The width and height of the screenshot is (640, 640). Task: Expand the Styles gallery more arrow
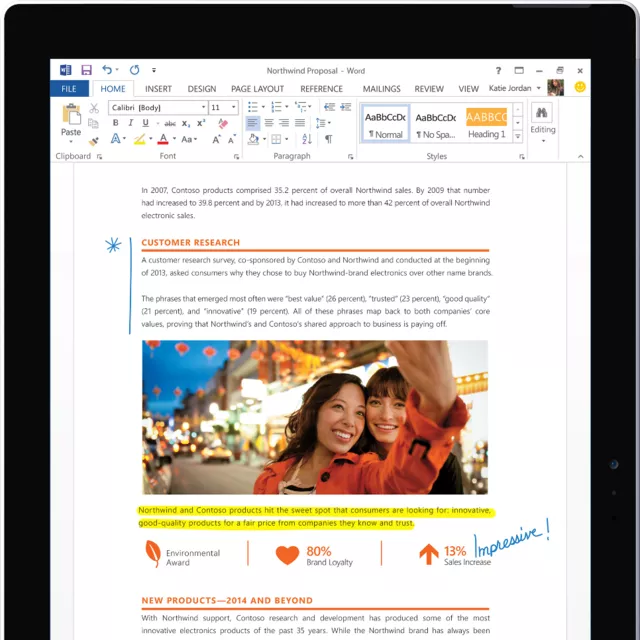pos(518,137)
